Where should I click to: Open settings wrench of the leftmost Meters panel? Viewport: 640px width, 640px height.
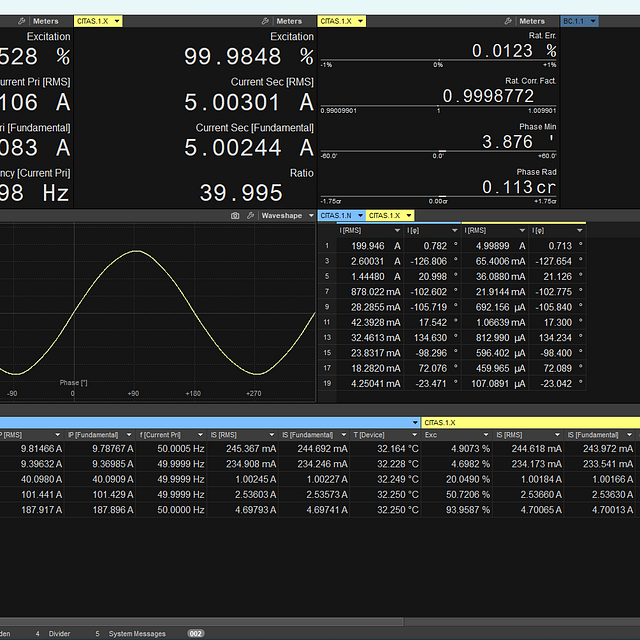coord(23,21)
